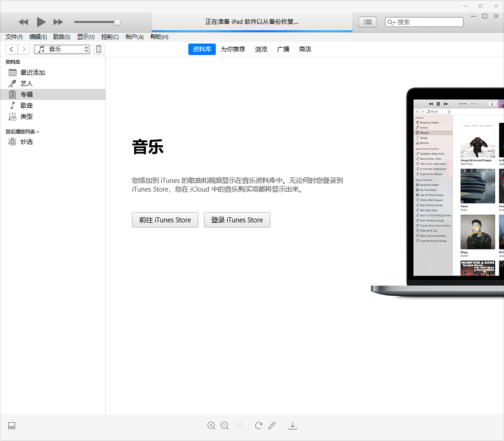Click the zoom out magnifier icon
This screenshot has width=504, height=441.
coord(225,426)
